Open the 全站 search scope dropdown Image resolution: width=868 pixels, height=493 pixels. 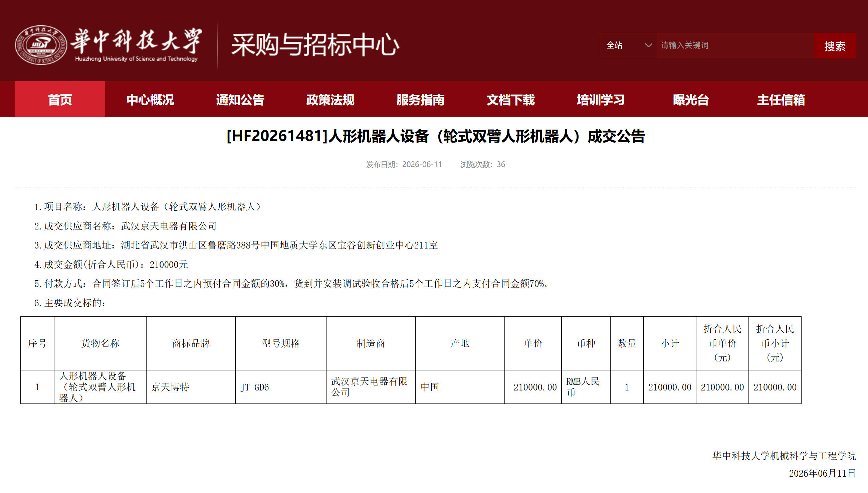628,45
